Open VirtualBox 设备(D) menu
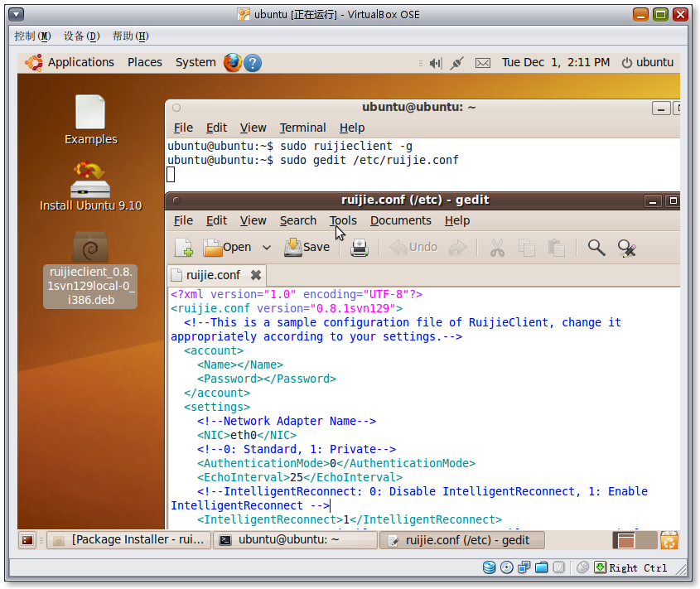This screenshot has width=700, height=589. [x=82, y=36]
